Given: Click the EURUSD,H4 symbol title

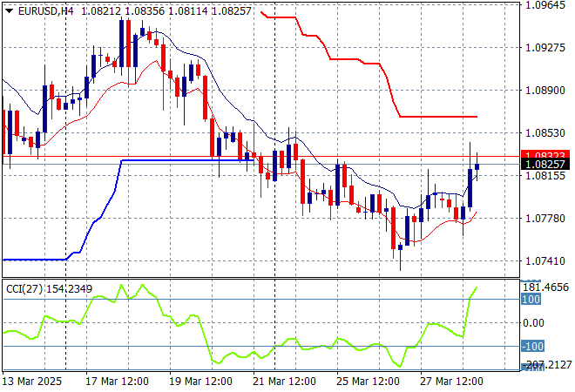Looking at the screenshot, I should 45,11.
